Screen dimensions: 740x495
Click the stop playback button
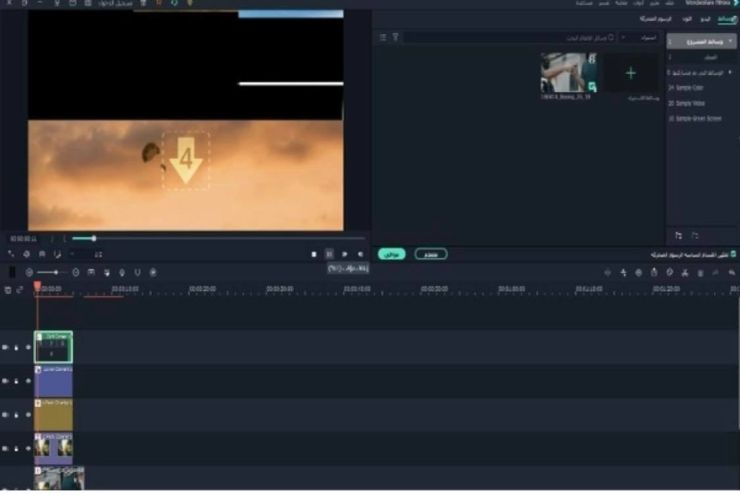click(x=314, y=254)
